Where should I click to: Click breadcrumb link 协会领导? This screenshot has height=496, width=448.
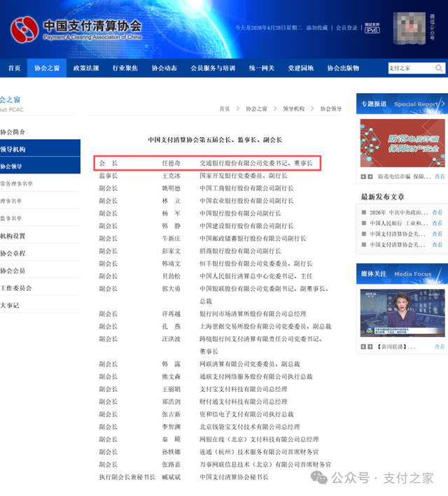(331, 109)
